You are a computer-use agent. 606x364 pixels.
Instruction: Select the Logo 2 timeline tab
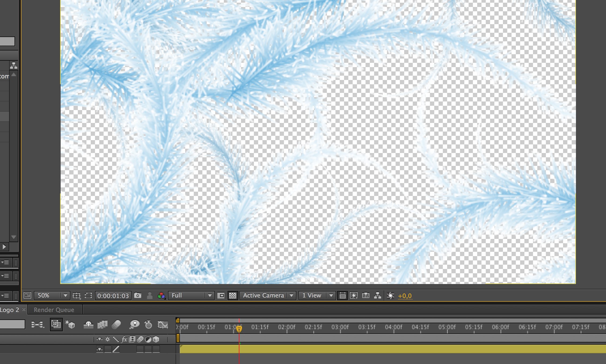coord(10,310)
